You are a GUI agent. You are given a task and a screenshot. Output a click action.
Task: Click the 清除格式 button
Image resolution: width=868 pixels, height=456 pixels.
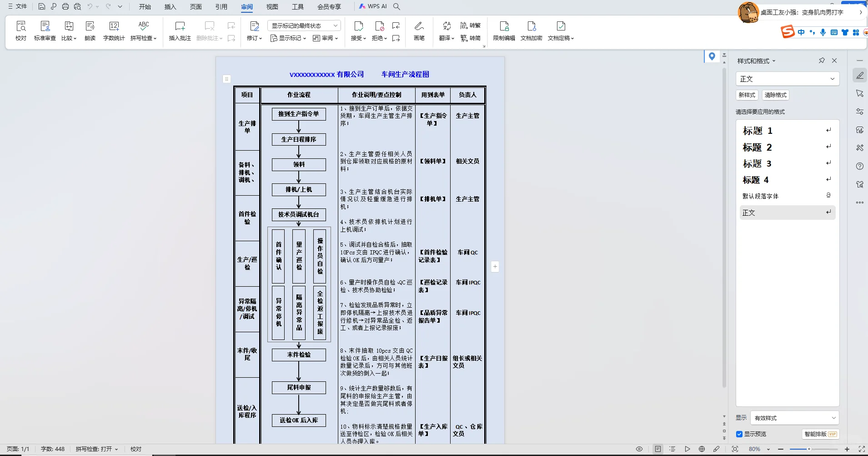(776, 95)
